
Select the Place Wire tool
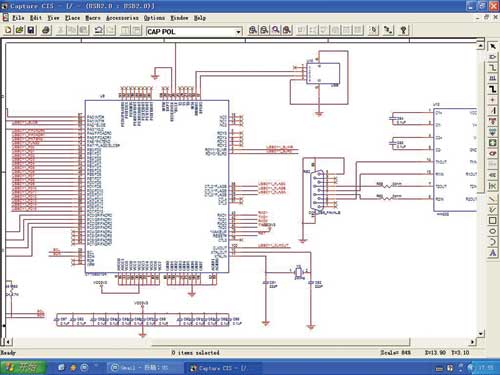point(492,68)
